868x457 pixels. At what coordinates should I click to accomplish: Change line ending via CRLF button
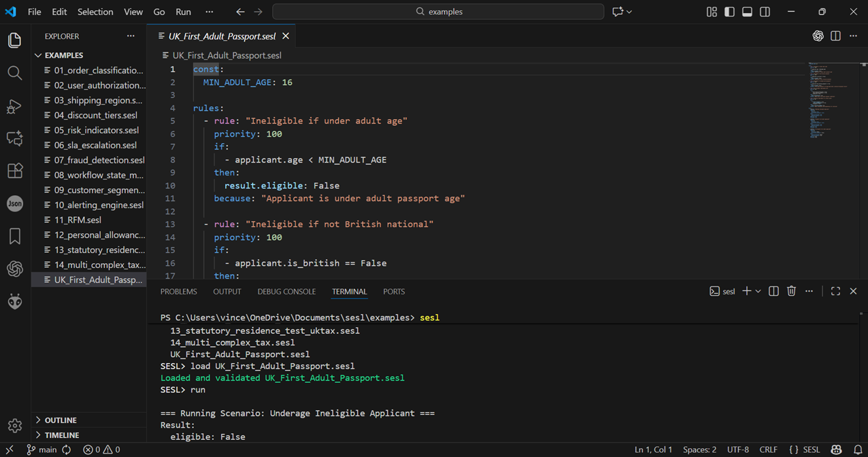pyautogui.click(x=768, y=450)
